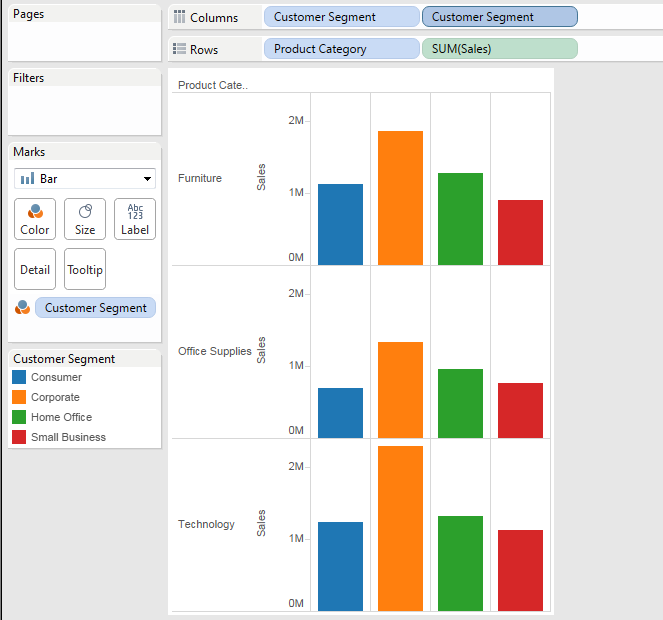Click the Detail marks card button
663x620 pixels.
(x=35, y=269)
